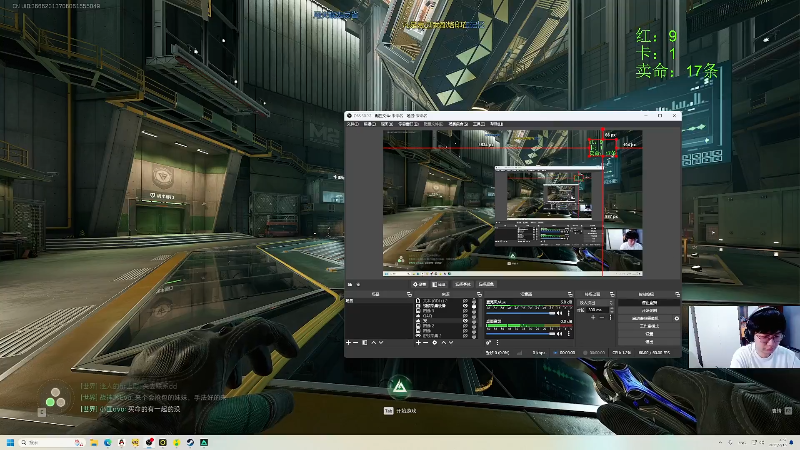Select the scene entry in Scenes list

click(x=379, y=301)
